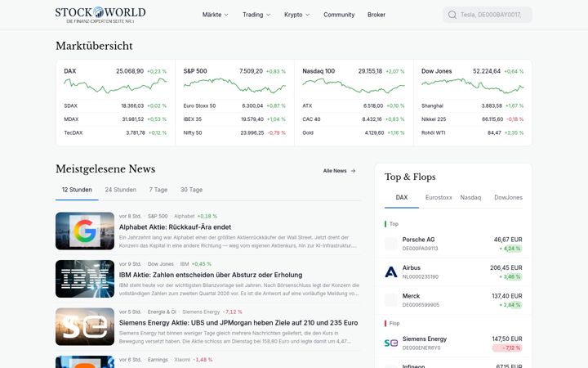Expand the Krypto dropdown menu
Viewport: 588px width, 368px height.
pyautogui.click(x=296, y=15)
